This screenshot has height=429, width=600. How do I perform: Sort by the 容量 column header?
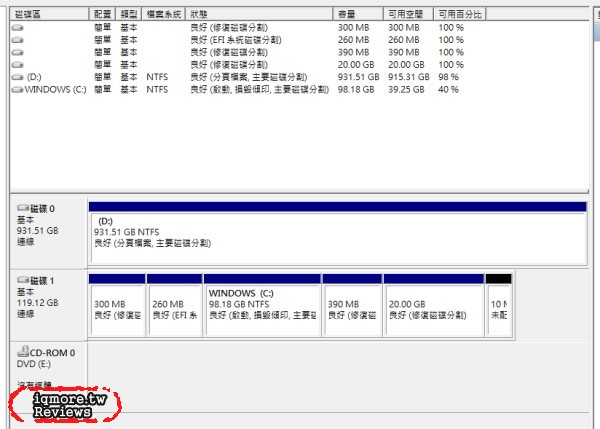point(358,14)
